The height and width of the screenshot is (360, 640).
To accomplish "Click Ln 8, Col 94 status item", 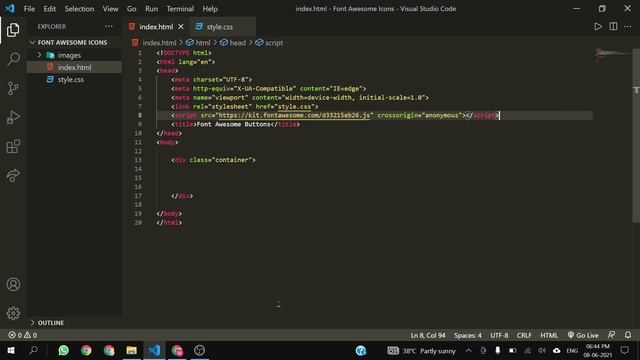I will pyautogui.click(x=428, y=335).
